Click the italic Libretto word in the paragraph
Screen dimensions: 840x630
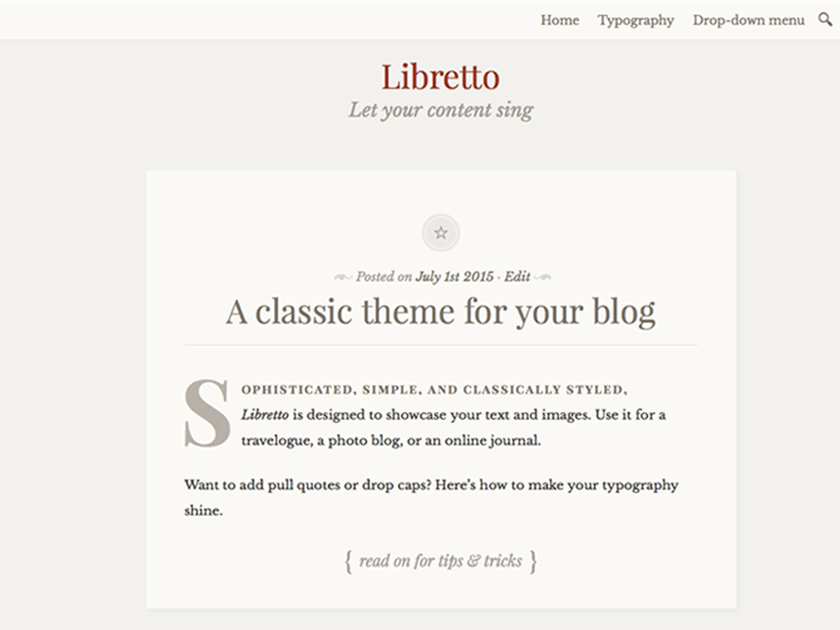265,414
